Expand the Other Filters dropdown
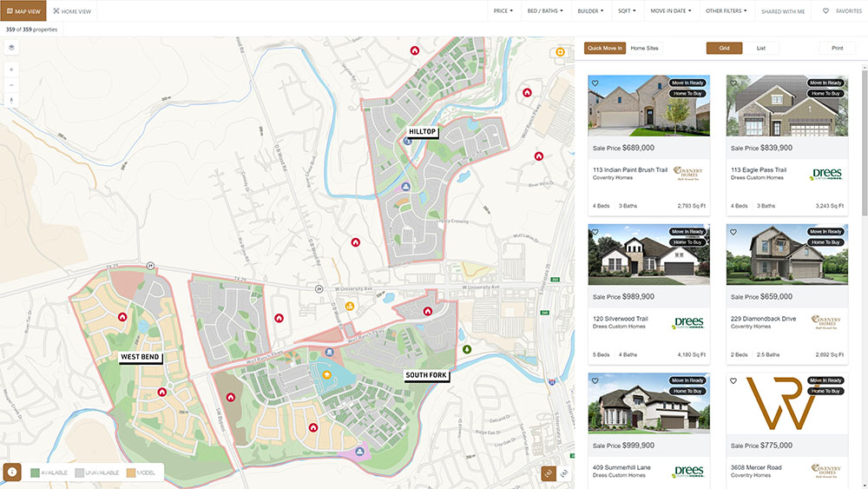Image resolution: width=868 pixels, height=489 pixels. coord(727,11)
